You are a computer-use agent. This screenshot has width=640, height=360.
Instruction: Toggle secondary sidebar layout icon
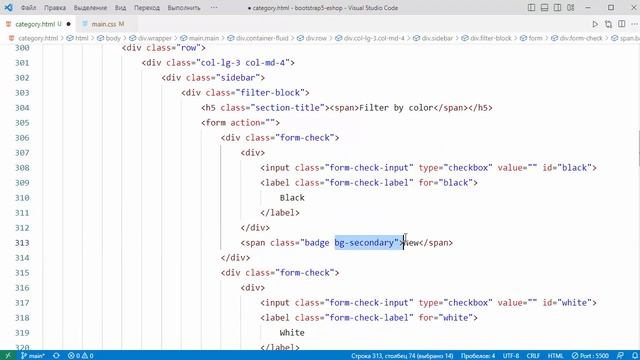pos(558,8)
